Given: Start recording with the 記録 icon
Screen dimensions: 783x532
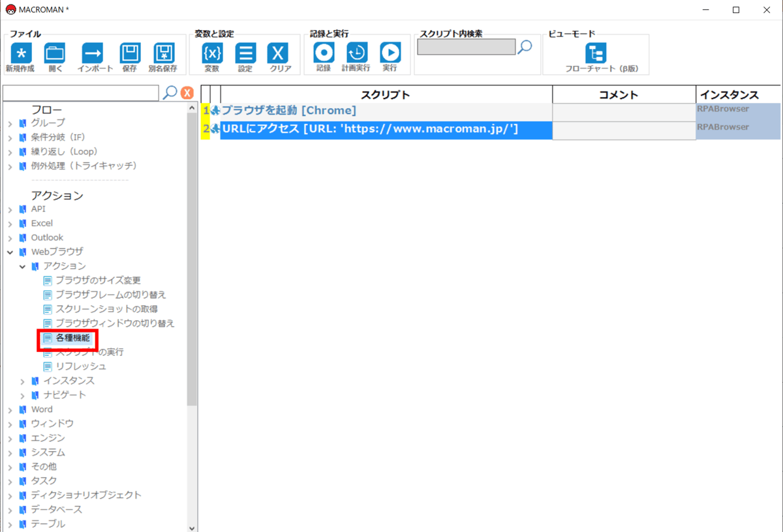Looking at the screenshot, I should (x=324, y=53).
